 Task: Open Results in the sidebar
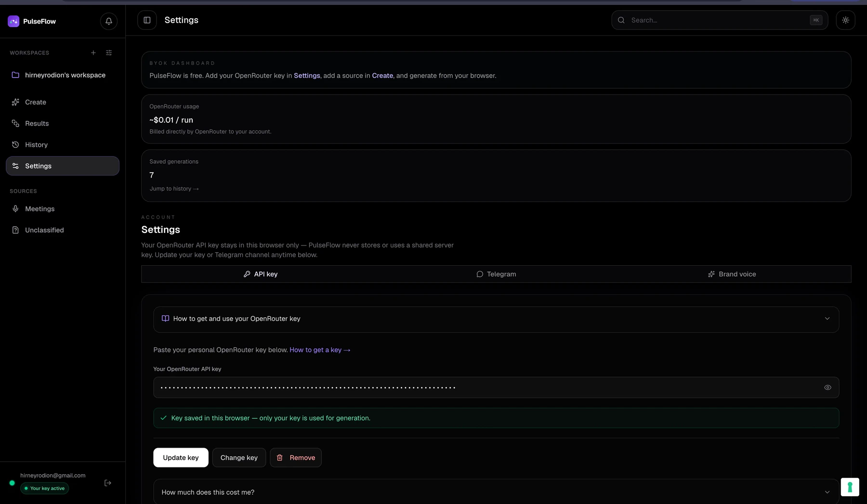tap(63, 123)
